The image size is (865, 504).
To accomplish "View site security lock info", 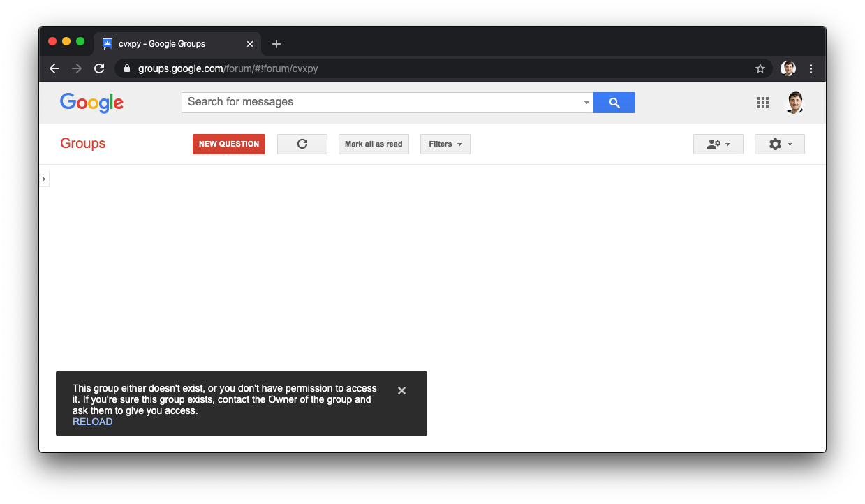I will [127, 68].
